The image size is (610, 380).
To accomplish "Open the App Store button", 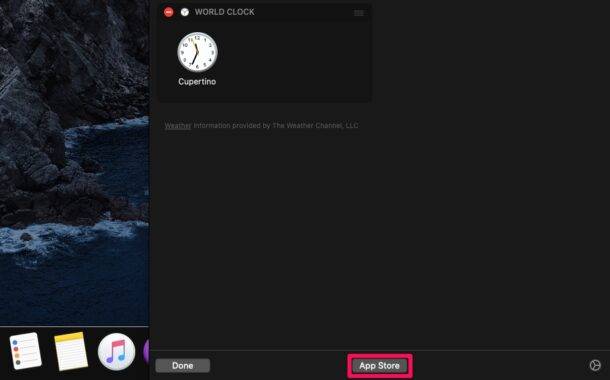I will point(380,366).
